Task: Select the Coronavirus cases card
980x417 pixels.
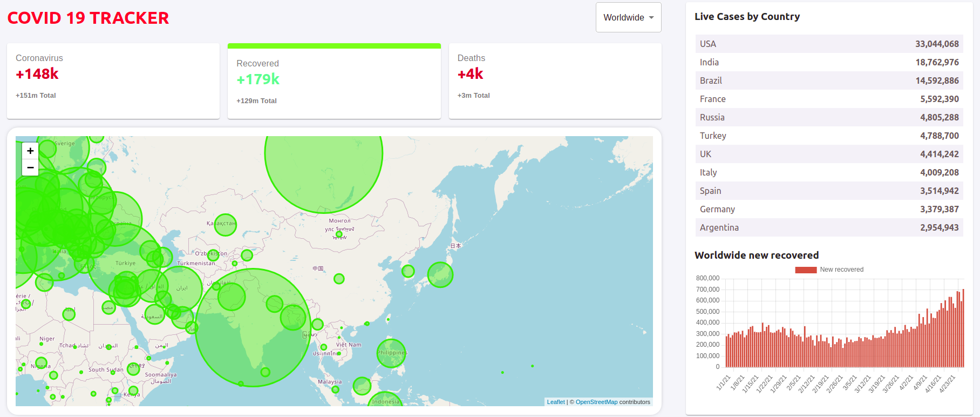Action: click(x=113, y=81)
